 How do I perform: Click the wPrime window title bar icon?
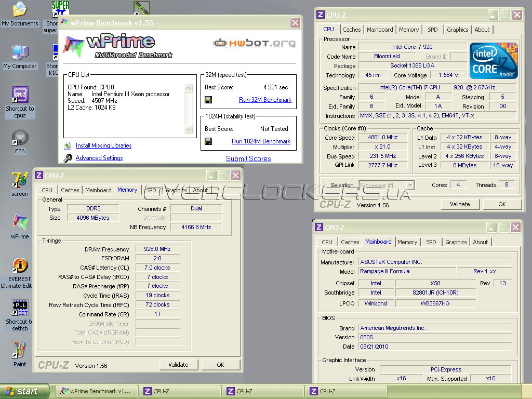click(64, 22)
